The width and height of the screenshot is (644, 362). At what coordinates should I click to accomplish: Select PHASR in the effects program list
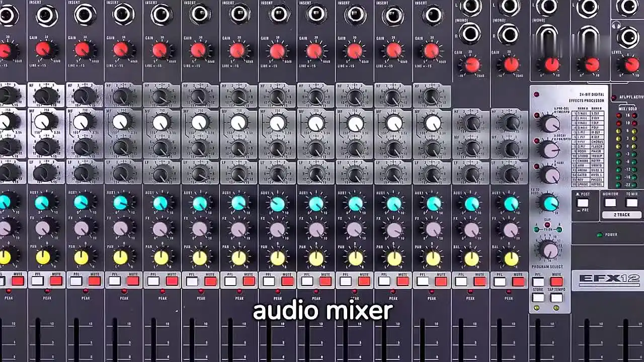(x=597, y=151)
